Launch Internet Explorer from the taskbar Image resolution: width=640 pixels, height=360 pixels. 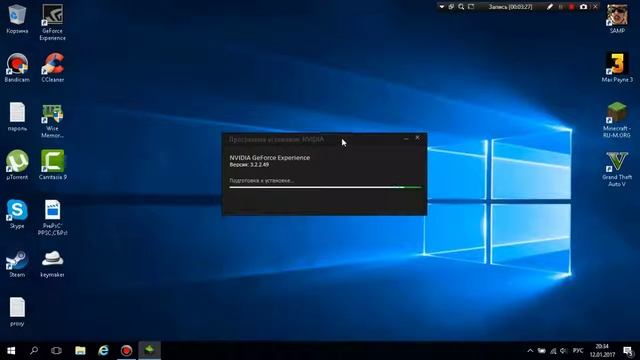[103, 351]
